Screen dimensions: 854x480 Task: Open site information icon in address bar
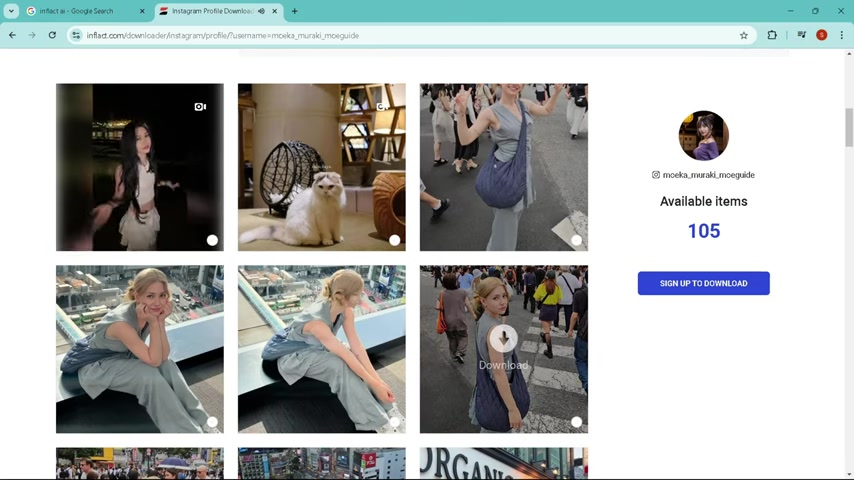pyautogui.click(x=76, y=35)
